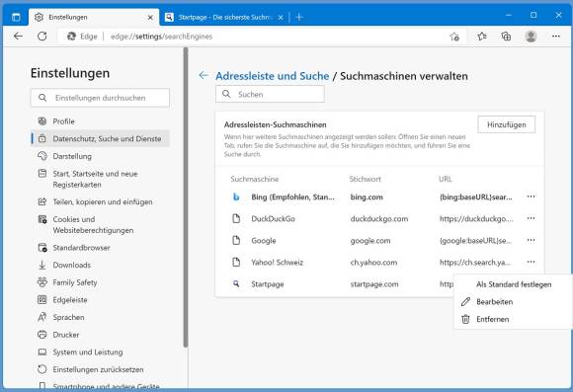Open a new tab with the plus icon
573x392 pixels.
tap(299, 17)
